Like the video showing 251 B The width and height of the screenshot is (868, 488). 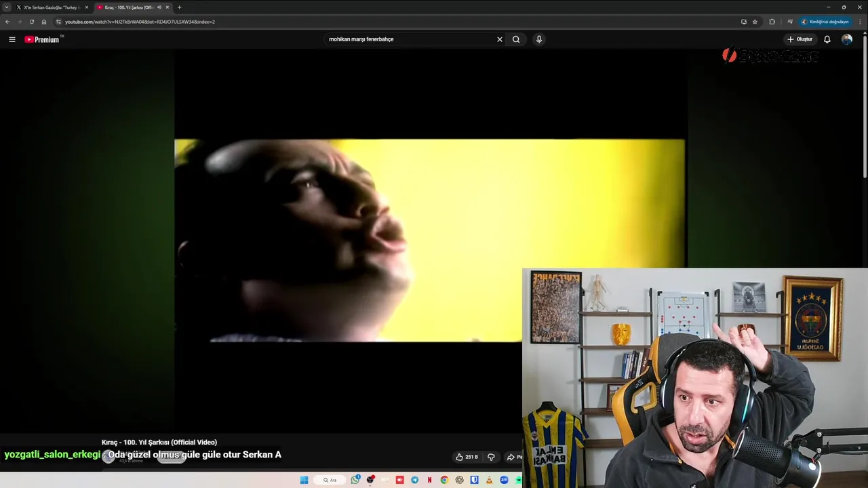point(467,457)
